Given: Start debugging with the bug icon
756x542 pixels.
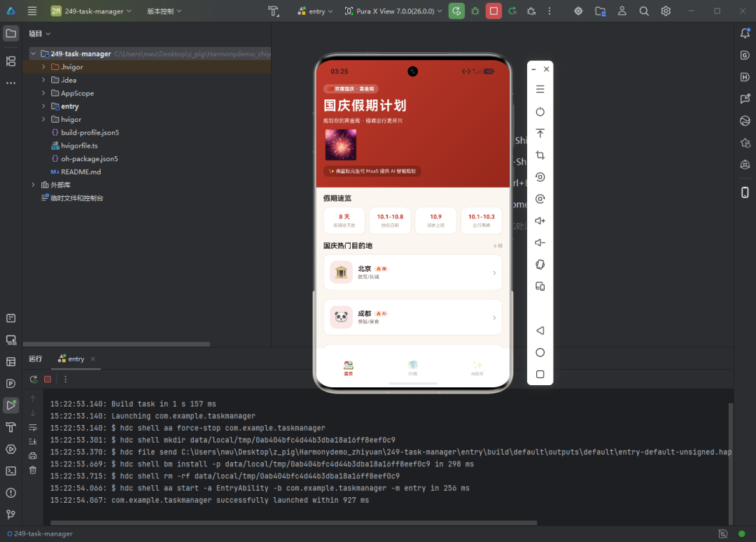Looking at the screenshot, I should click(x=475, y=11).
